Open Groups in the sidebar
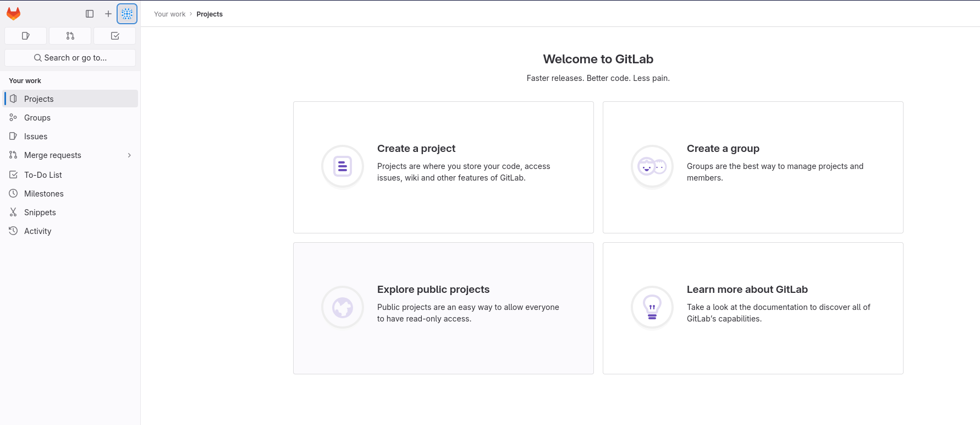 [70, 118]
